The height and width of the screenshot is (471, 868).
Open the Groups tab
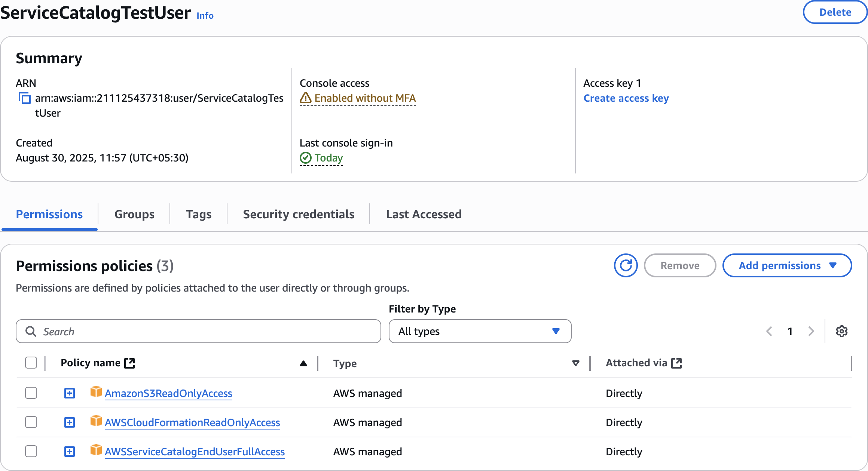tap(134, 214)
